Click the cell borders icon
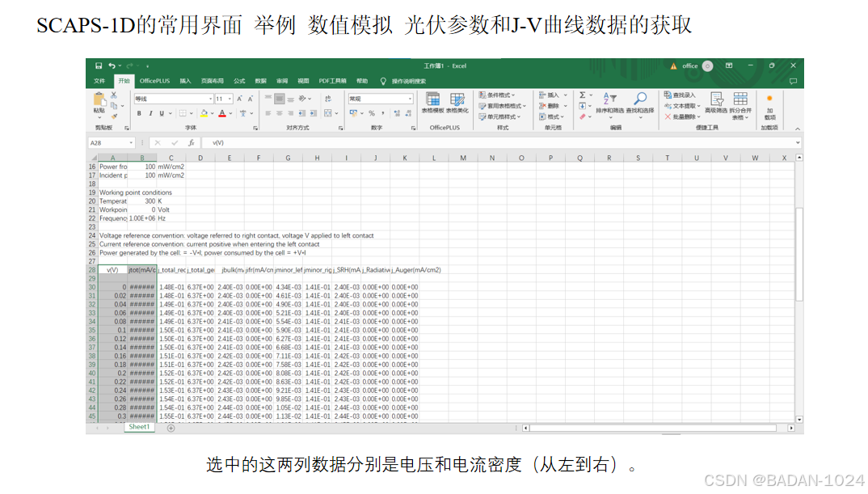Viewport: 868px width, 494px height. pyautogui.click(x=183, y=113)
